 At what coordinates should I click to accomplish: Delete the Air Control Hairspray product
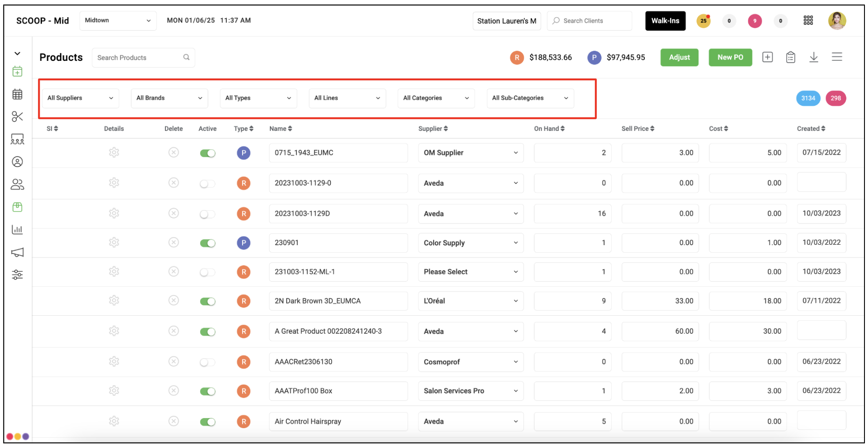(174, 421)
